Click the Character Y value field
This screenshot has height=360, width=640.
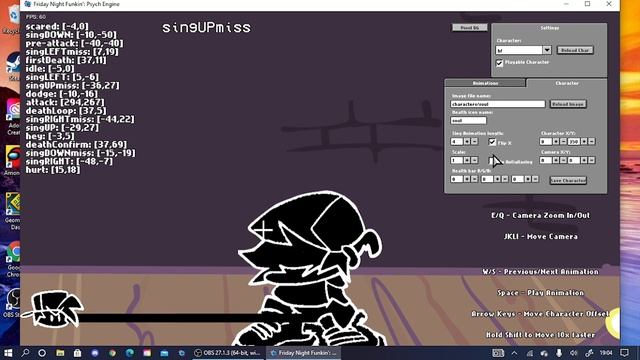(x=573, y=142)
